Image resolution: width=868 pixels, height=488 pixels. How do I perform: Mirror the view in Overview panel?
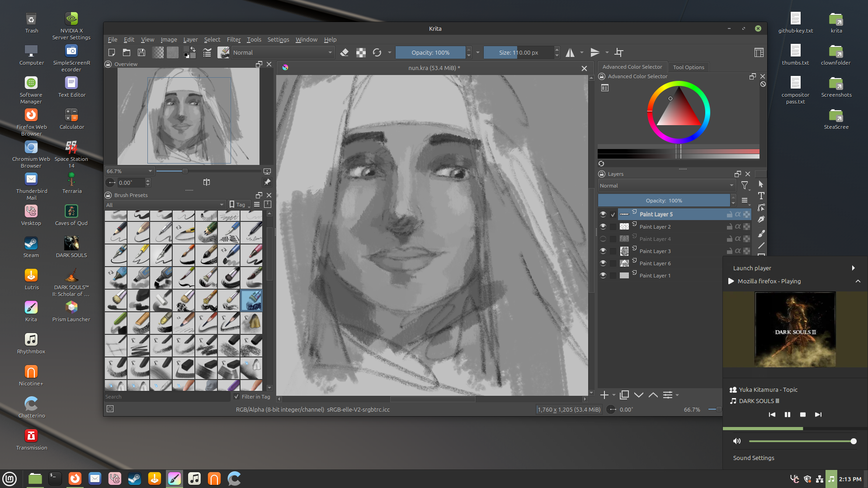tap(207, 182)
